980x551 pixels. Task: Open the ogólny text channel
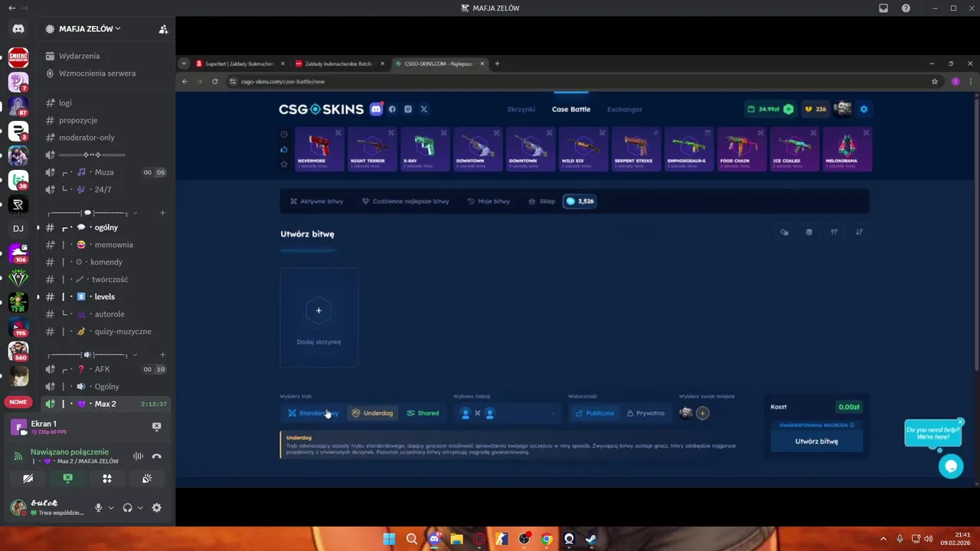coord(106,227)
